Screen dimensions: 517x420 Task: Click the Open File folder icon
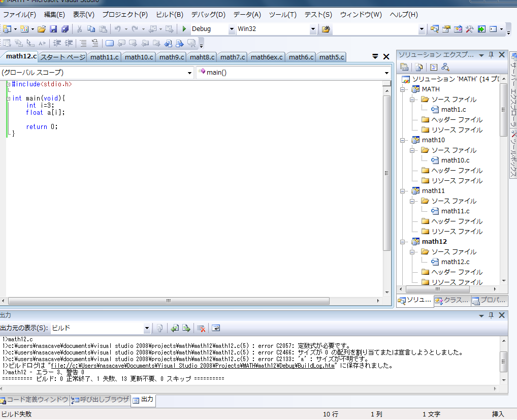pos(42,29)
